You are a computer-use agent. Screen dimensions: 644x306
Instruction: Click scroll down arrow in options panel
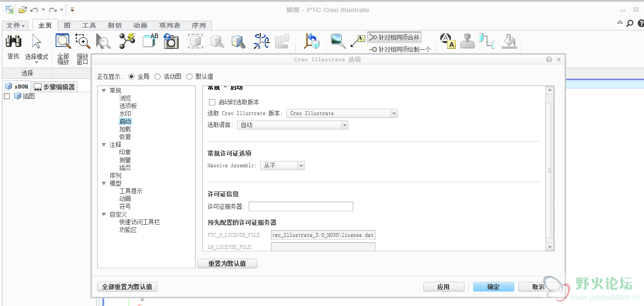pos(549,247)
